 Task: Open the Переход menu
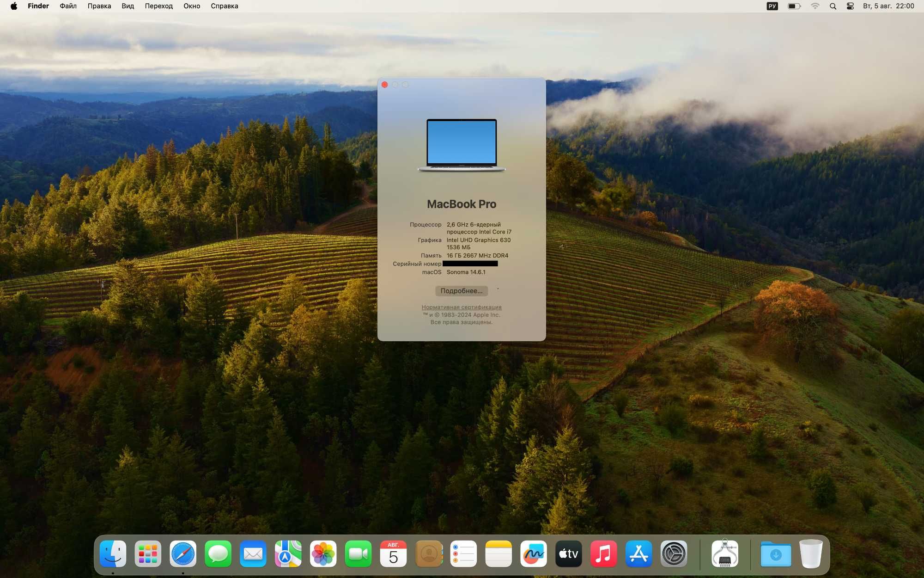click(158, 6)
